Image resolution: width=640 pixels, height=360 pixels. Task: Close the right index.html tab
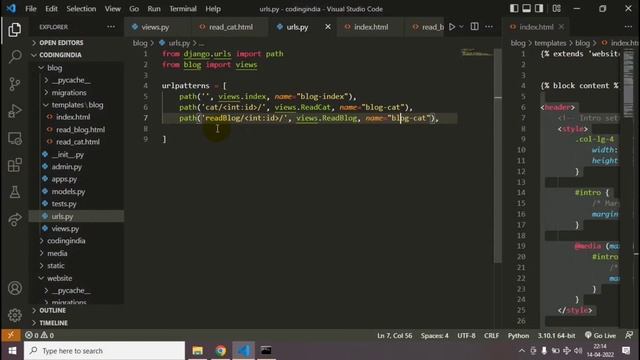pos(561,27)
